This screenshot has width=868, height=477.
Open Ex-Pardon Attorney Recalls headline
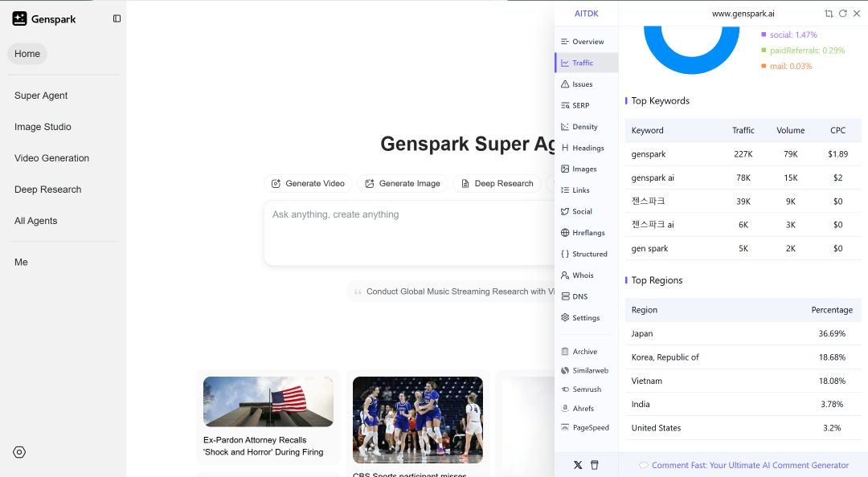[x=264, y=446]
